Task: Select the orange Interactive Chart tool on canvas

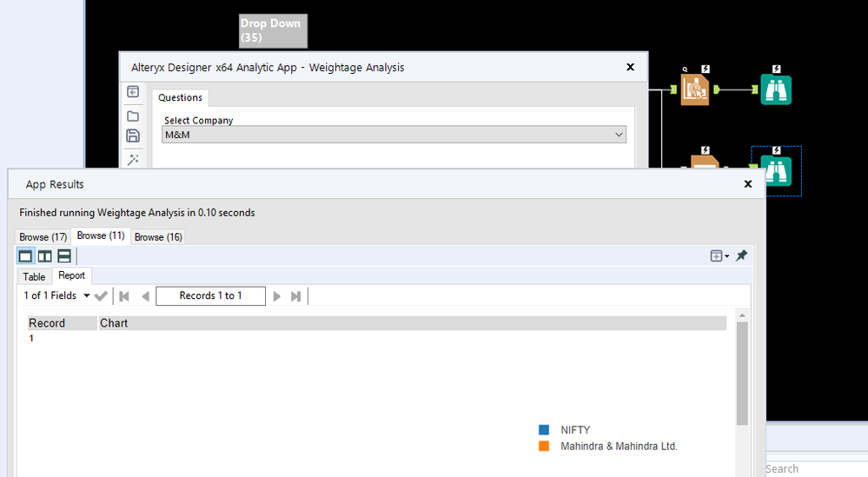Action: click(x=695, y=89)
